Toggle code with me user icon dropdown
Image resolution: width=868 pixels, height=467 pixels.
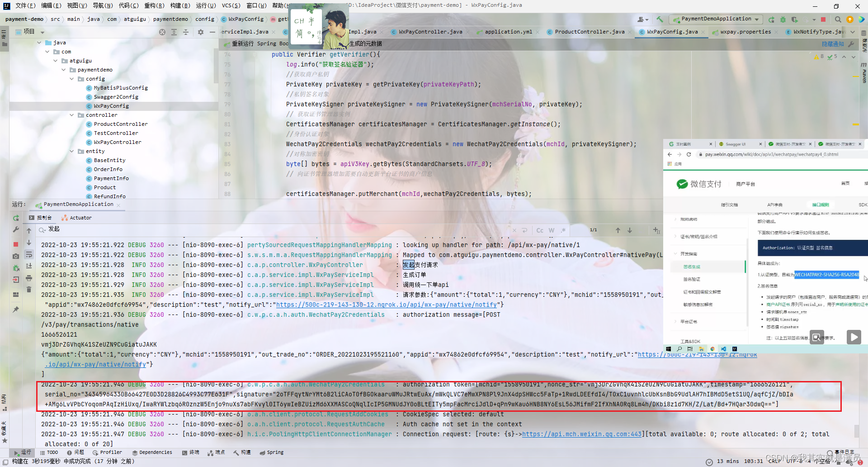click(642, 19)
